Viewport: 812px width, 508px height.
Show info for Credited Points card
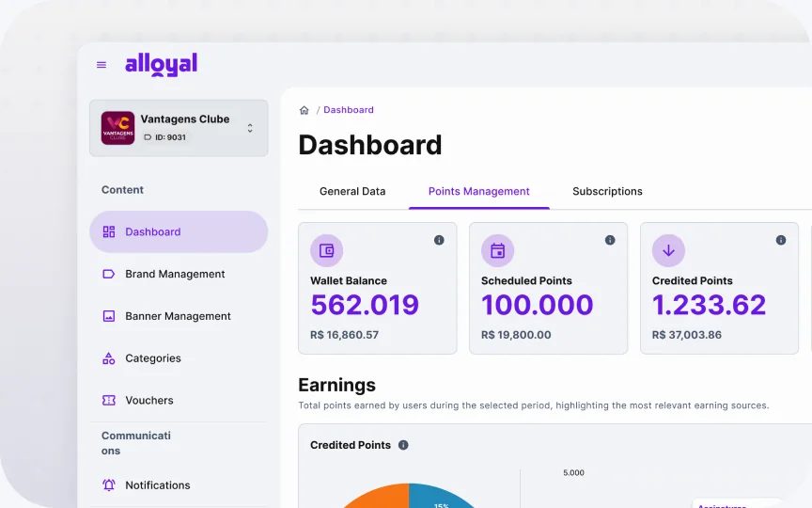point(781,240)
